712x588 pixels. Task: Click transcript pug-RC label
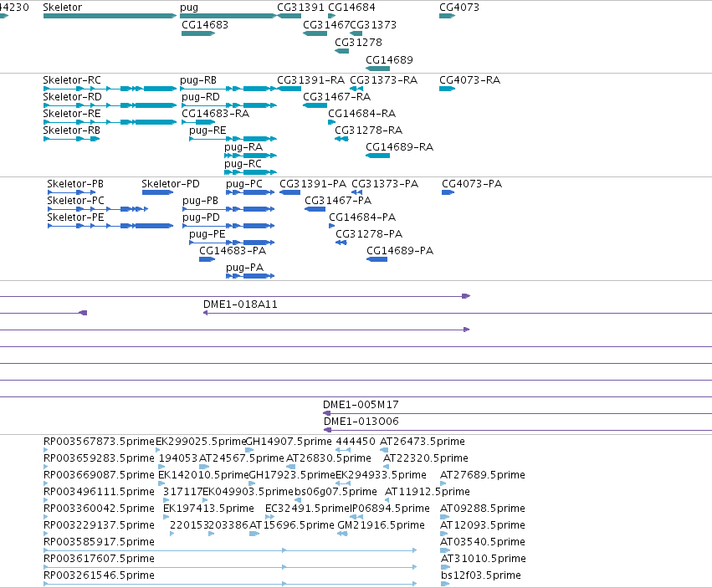point(243,164)
